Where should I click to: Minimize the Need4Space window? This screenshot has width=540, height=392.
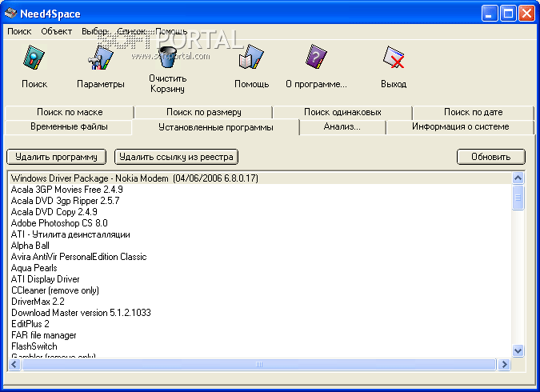[490, 14]
